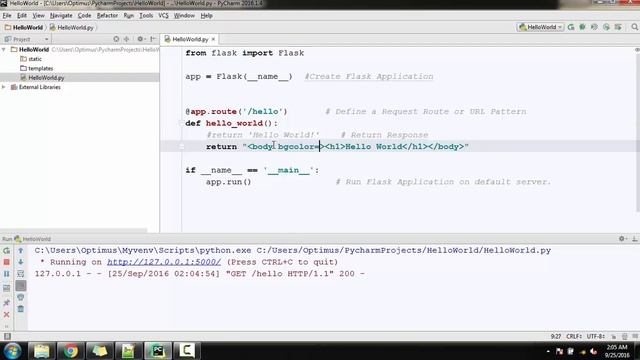This screenshot has height=360, width=640.
Task: Click the Print icon in the Run console
Action: [21, 297]
